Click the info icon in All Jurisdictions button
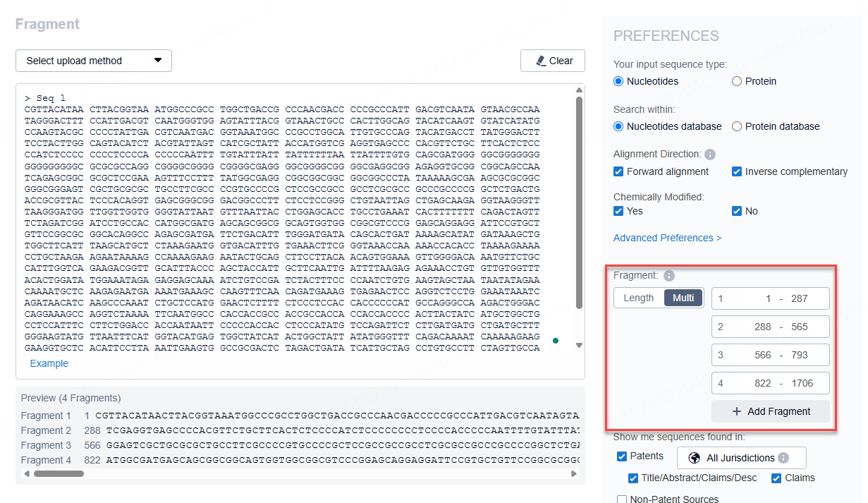The height and width of the screenshot is (503, 868). click(783, 458)
